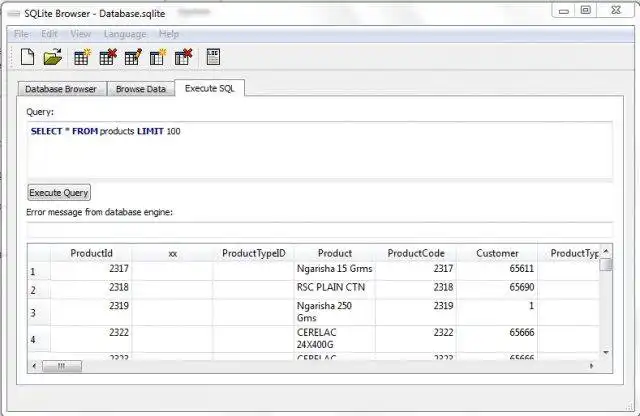Click the ProductCode column header
Screen dimensions: 640x416
[x=416, y=253]
